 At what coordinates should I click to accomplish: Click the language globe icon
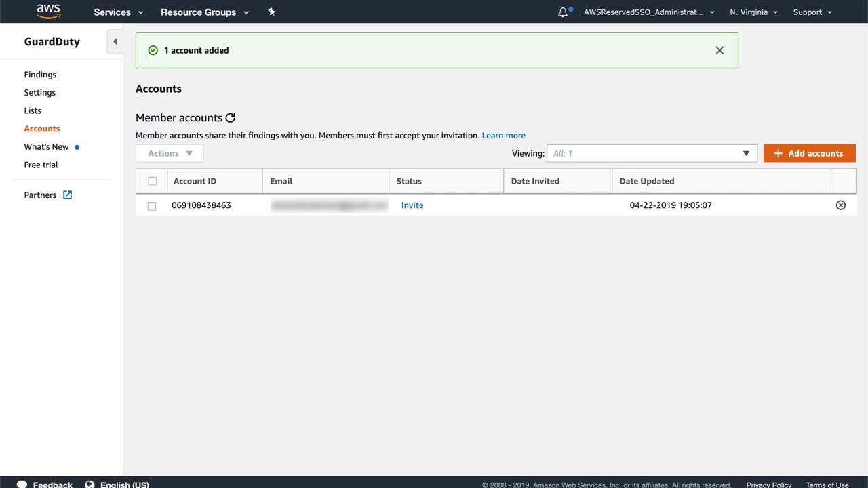click(90, 485)
